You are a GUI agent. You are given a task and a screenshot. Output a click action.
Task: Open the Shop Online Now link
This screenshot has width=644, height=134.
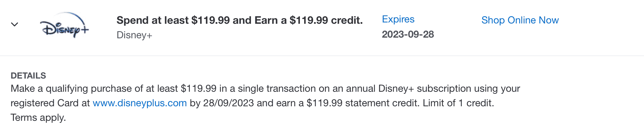coord(520,20)
